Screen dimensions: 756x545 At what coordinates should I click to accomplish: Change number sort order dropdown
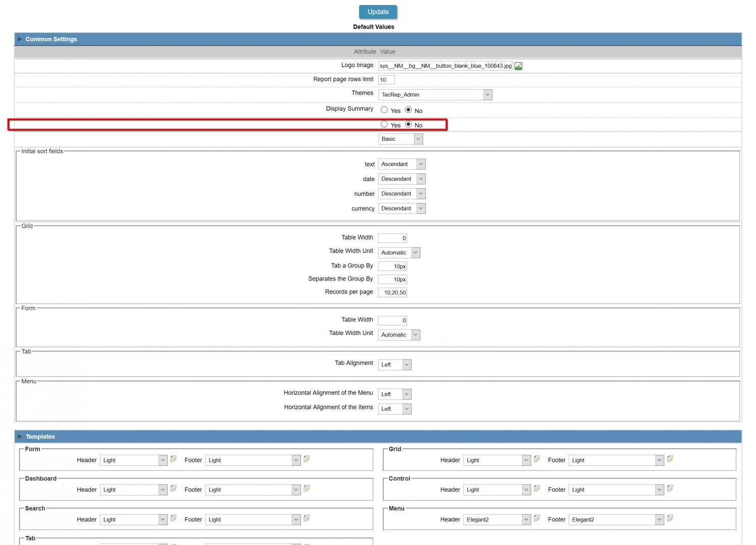pyautogui.click(x=402, y=194)
